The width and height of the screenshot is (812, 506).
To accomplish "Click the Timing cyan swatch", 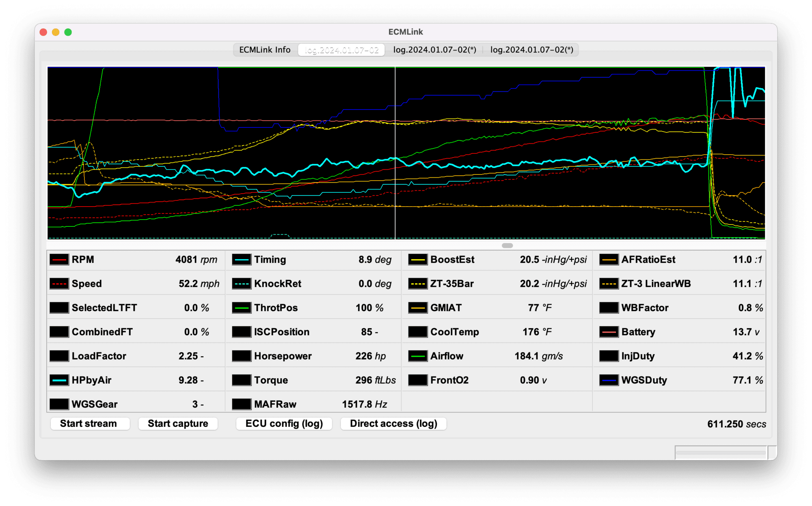I will tap(242, 260).
